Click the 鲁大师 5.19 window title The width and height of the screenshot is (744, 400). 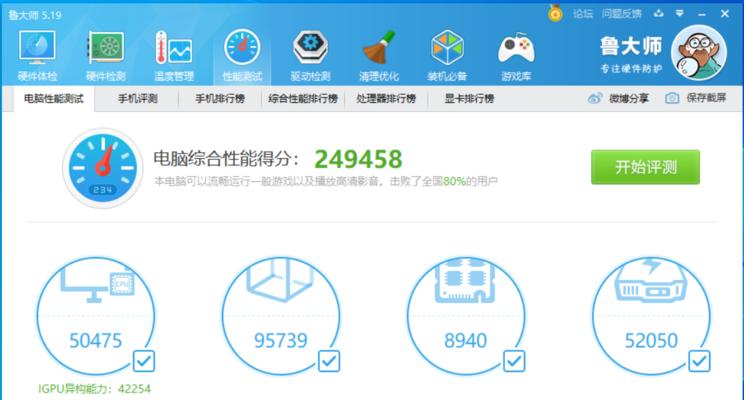pos(35,15)
